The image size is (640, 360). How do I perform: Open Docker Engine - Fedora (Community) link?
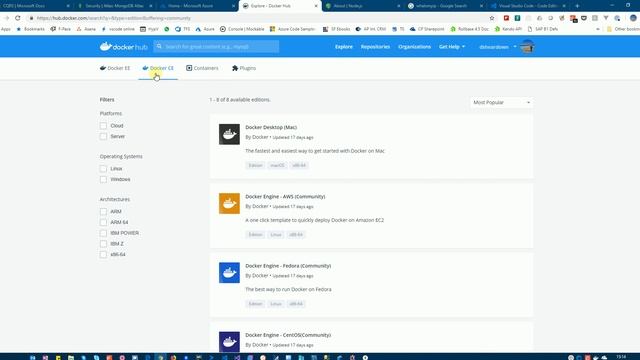(288, 266)
